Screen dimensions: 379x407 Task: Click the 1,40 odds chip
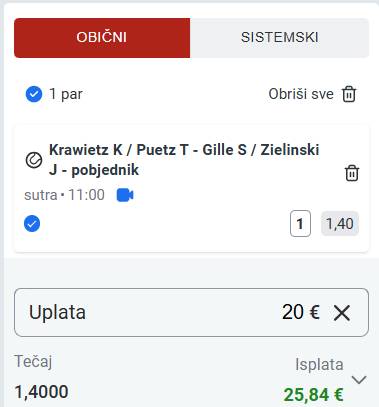(x=340, y=223)
